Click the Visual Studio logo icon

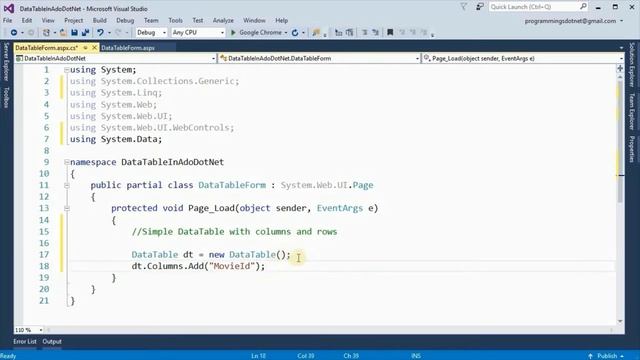click(x=9, y=8)
